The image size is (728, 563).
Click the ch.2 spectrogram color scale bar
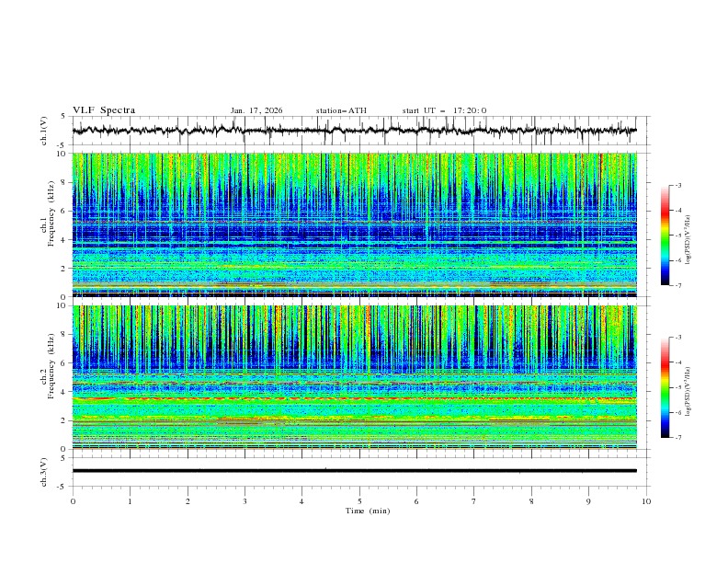click(665, 387)
